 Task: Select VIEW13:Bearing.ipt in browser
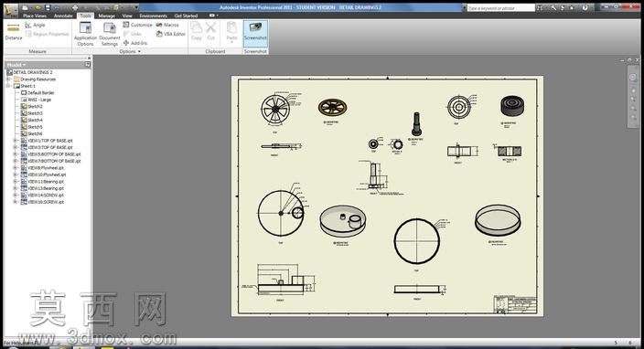point(43,188)
